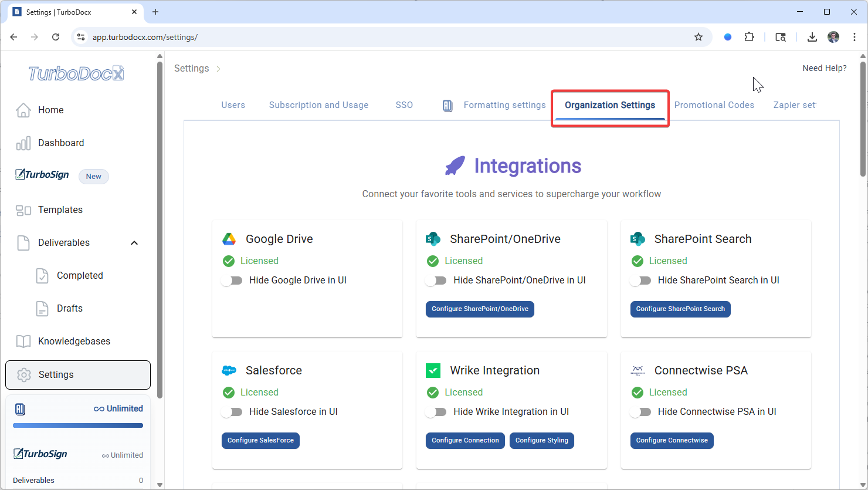Click the SharePoint/OneDrive logo icon
This screenshot has height=490, width=868.
[433, 239]
